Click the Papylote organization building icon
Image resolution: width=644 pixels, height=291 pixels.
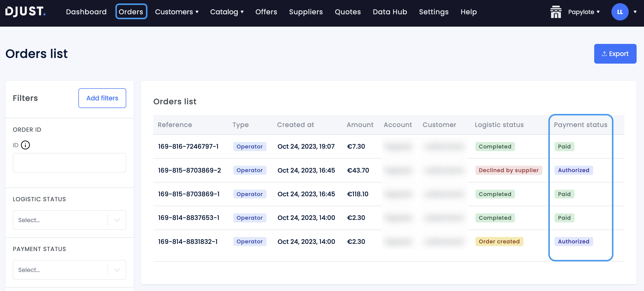(556, 12)
